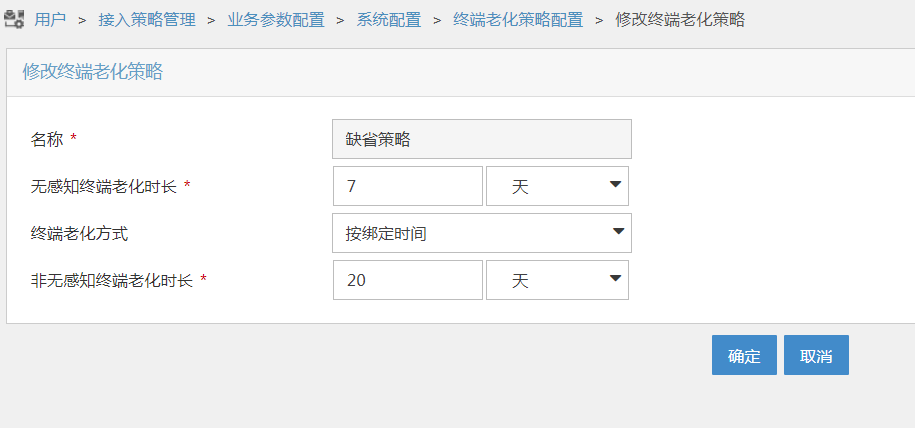
Task: Click the 无感知终端老化时长 label
Action: tap(104, 187)
